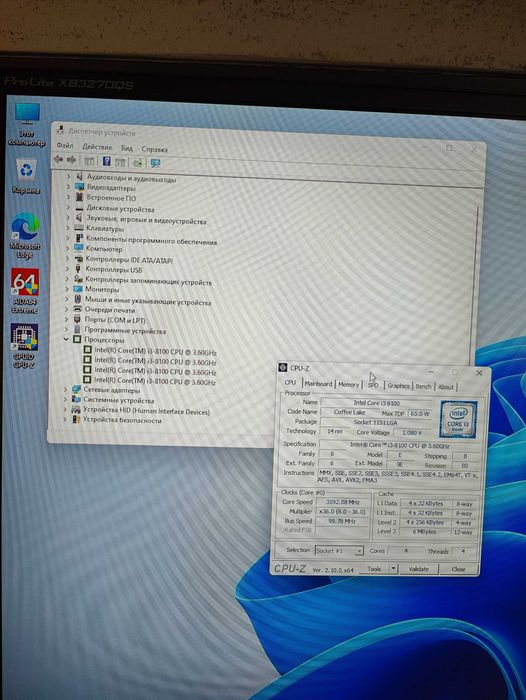Open the Вид menu
This screenshot has width=526, height=700.
coord(127,148)
